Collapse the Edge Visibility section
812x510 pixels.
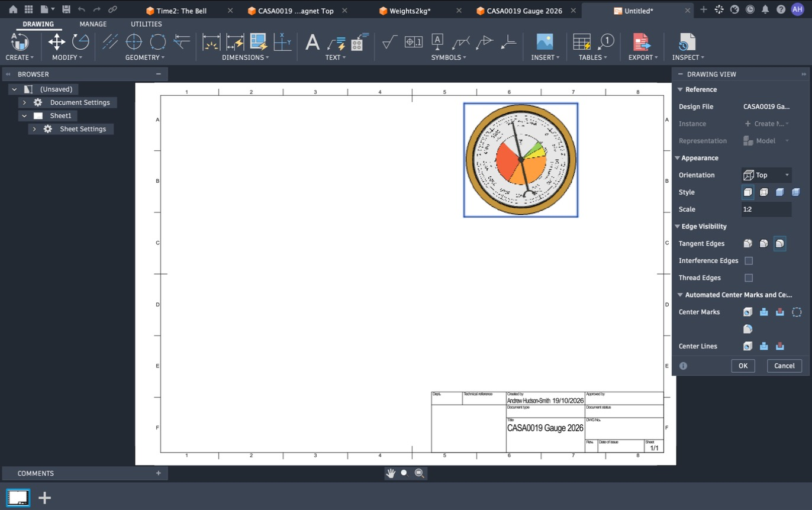(x=678, y=227)
